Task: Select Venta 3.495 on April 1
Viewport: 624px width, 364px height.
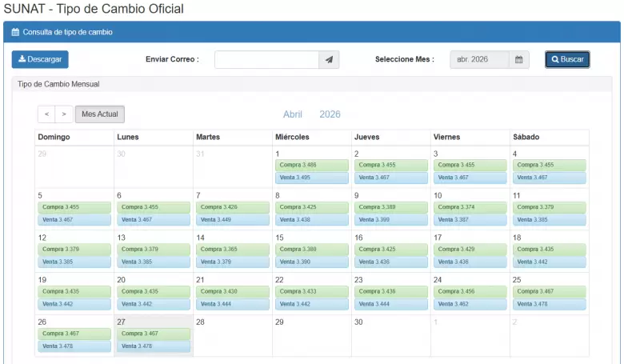Action: pyautogui.click(x=312, y=178)
